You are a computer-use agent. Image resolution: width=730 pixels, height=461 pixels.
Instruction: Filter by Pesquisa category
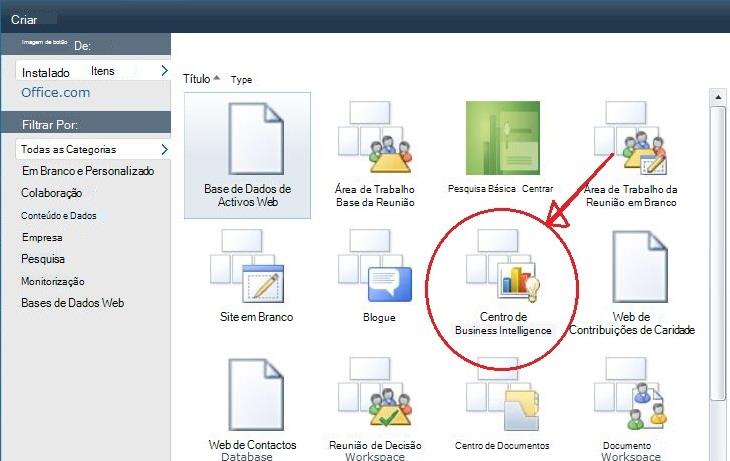(x=43, y=259)
